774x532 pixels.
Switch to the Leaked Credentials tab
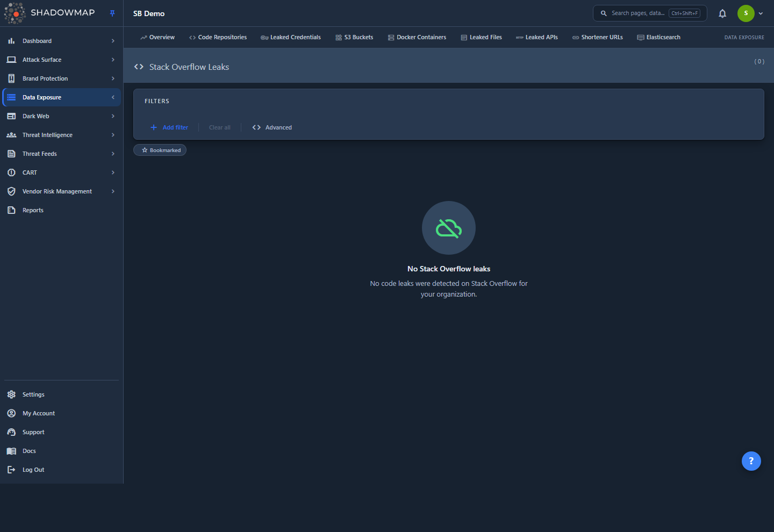tap(291, 37)
